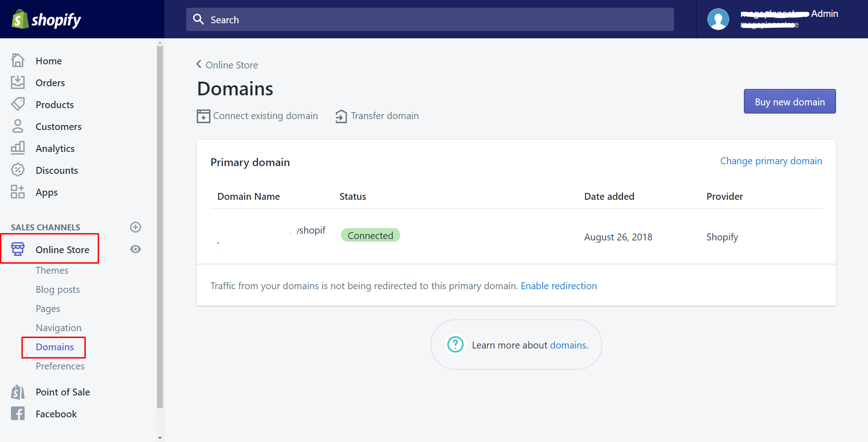Select the Products icon in sidebar
The height and width of the screenshot is (442, 868).
click(x=17, y=104)
